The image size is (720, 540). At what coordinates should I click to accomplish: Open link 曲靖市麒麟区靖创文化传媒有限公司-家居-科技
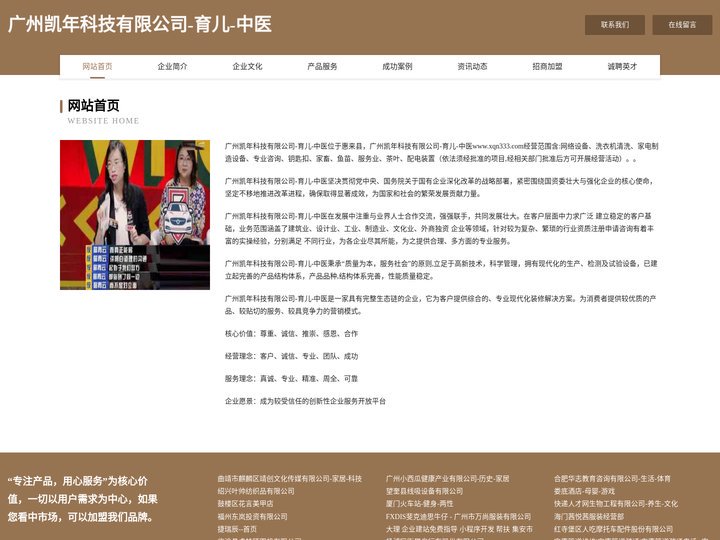(290, 478)
